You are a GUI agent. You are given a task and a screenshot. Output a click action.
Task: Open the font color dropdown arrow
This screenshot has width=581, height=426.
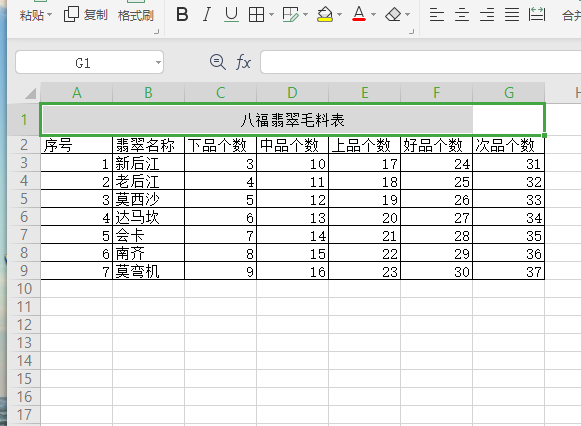373,15
